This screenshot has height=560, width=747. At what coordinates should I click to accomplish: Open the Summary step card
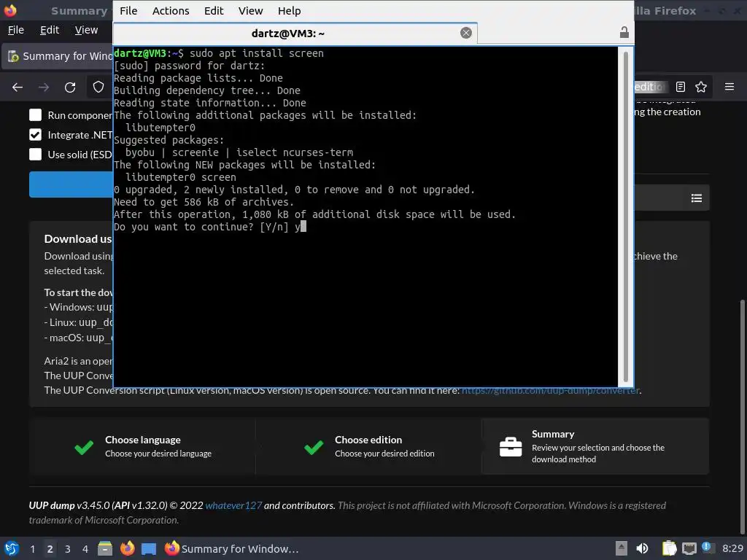[595, 446]
